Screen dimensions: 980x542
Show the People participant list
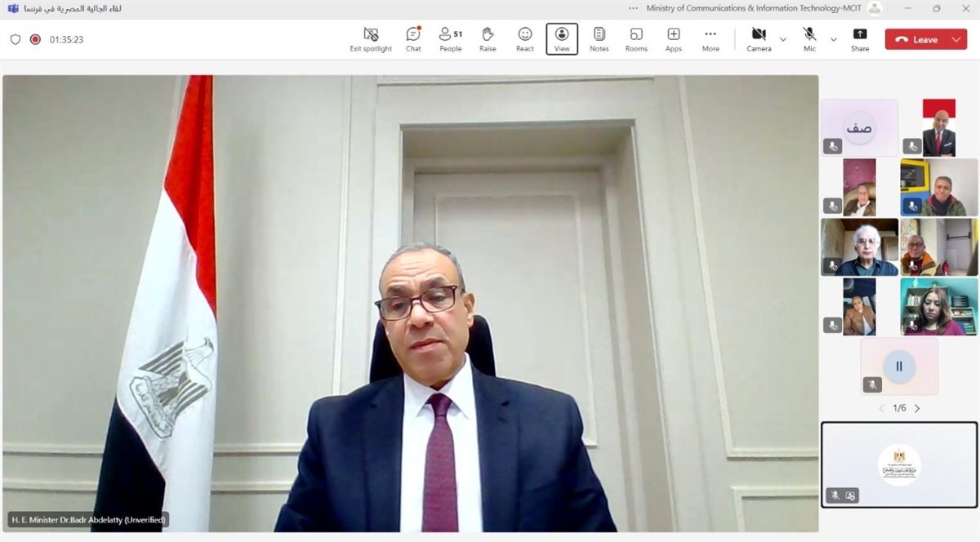(450, 38)
